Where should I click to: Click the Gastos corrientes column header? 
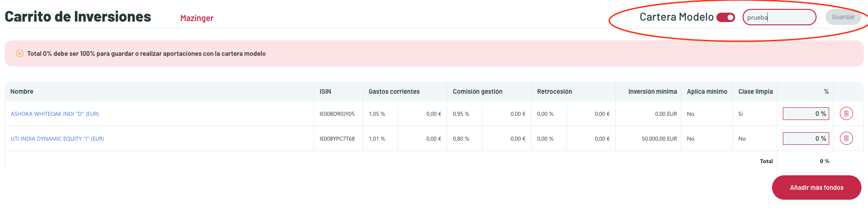click(394, 91)
